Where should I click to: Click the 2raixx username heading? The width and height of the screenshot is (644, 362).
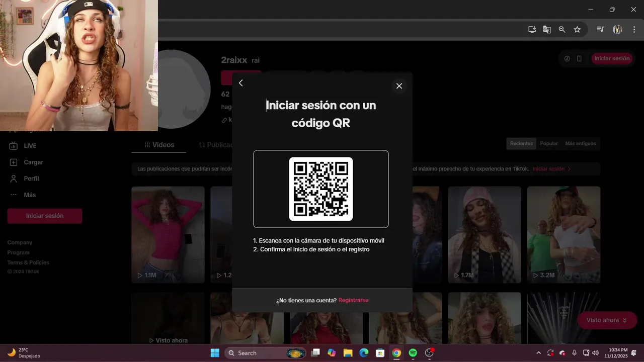[x=234, y=60]
